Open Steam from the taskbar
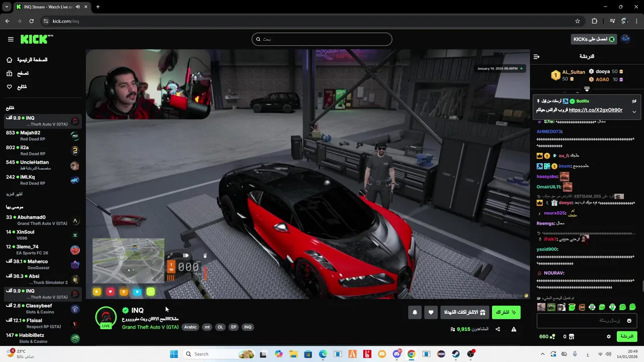Viewport: 644px width, 362px height. pyautogui.click(x=456, y=354)
